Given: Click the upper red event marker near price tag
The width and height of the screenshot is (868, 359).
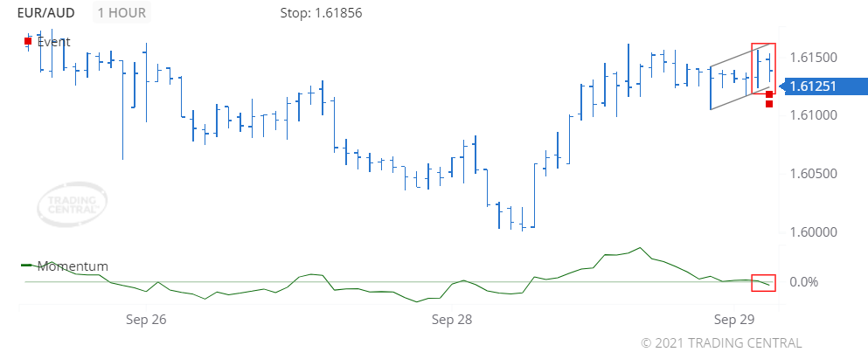Looking at the screenshot, I should click(x=769, y=94).
